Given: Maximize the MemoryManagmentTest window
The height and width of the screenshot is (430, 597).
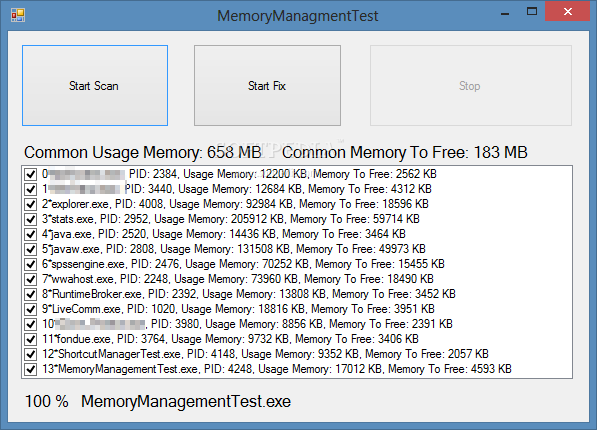Looking at the screenshot, I should 532,12.
